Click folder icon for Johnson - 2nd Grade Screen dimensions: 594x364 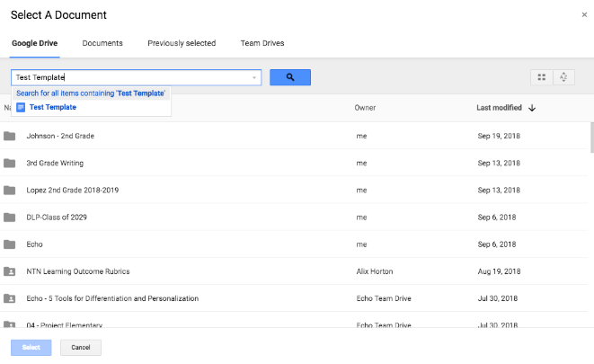tap(10, 136)
